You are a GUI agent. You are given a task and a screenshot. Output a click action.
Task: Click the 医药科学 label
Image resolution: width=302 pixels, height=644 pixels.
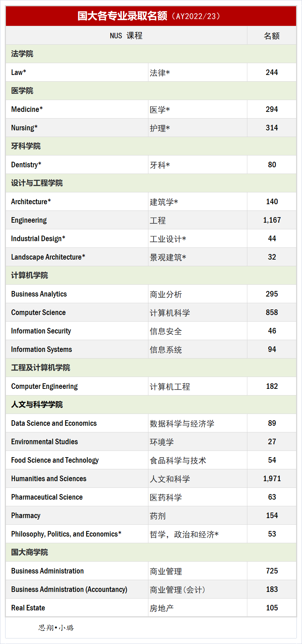pyautogui.click(x=166, y=497)
